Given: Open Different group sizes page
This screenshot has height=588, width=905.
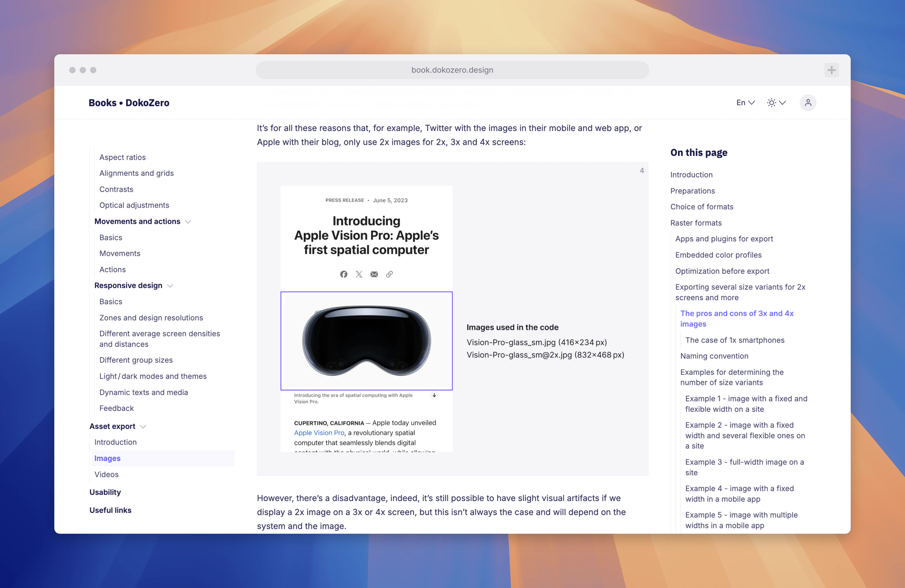Looking at the screenshot, I should tap(136, 360).
